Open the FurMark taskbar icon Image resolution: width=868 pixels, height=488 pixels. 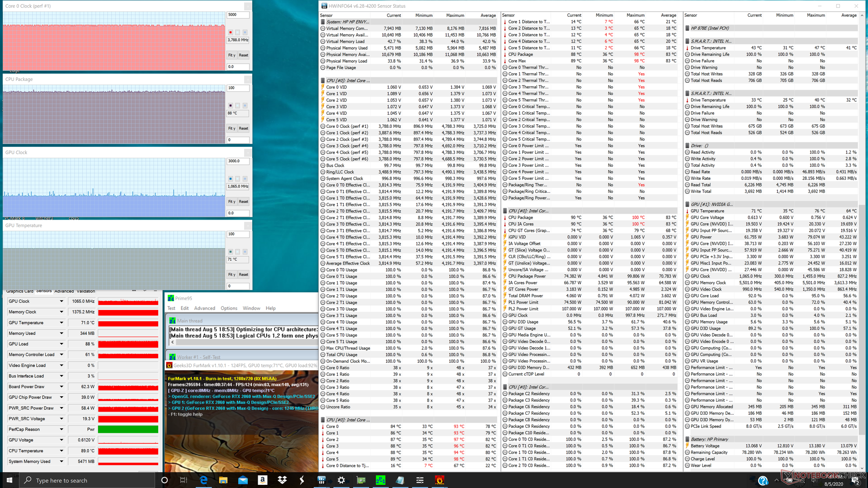click(439, 480)
